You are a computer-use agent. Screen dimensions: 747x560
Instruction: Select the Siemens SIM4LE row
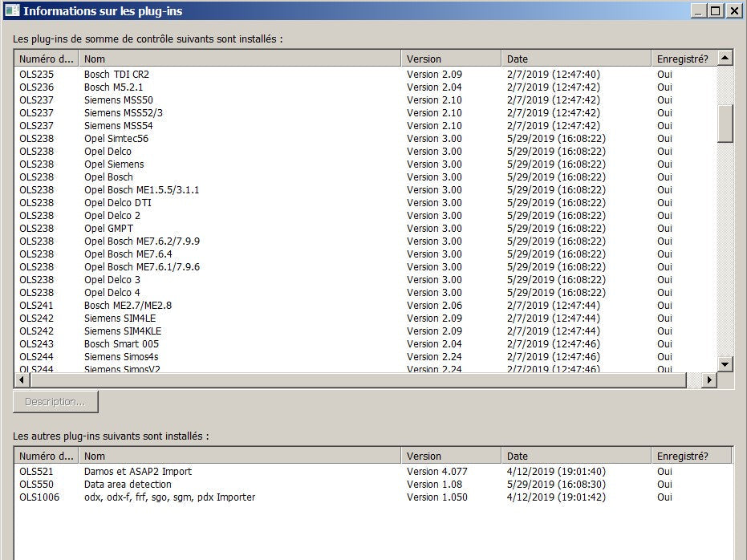point(365,319)
